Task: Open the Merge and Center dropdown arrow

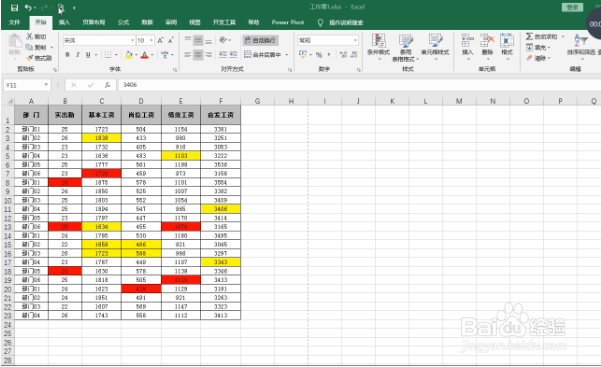Action: (x=287, y=55)
